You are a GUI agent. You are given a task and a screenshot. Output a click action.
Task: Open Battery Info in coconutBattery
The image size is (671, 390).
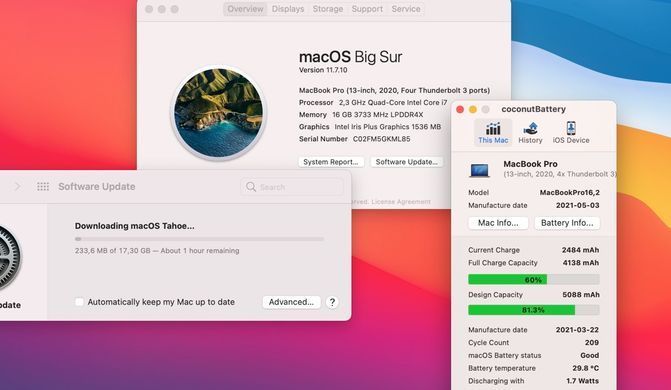(x=567, y=223)
